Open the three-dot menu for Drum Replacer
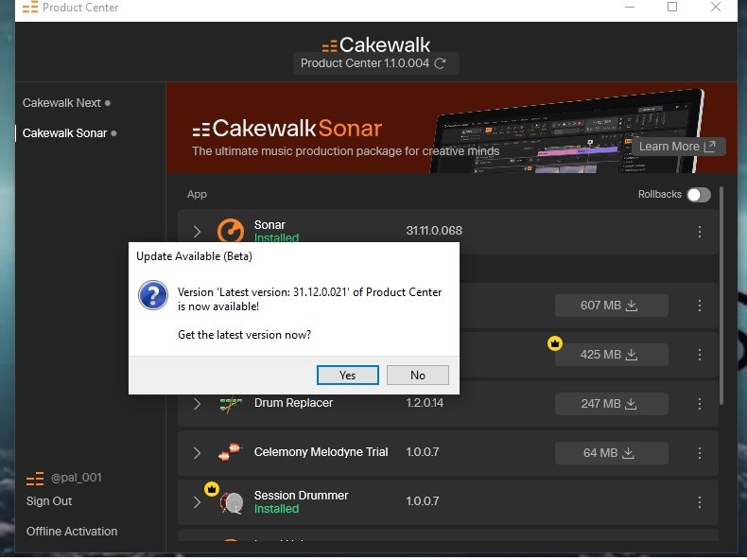Viewport: 747px width, 560px height. pyautogui.click(x=700, y=404)
